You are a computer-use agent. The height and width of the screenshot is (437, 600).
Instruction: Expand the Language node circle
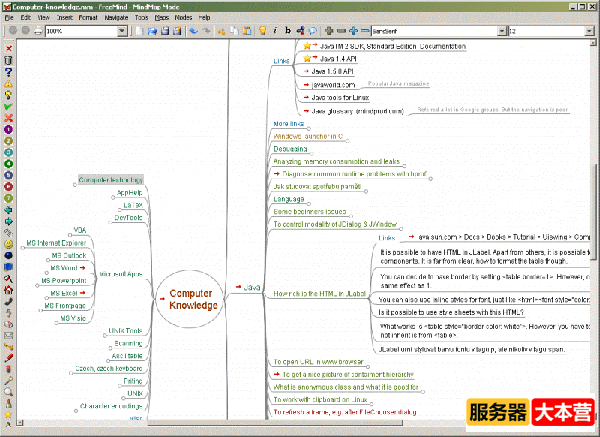309,204
